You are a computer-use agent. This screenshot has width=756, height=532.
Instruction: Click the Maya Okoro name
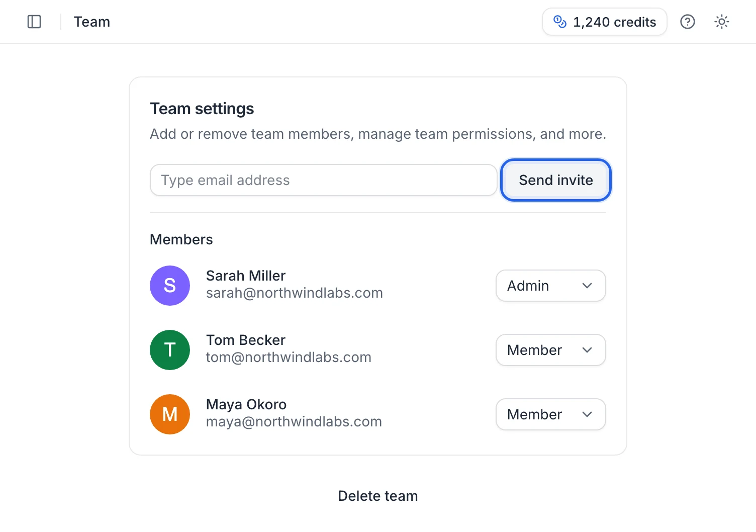[246, 404]
